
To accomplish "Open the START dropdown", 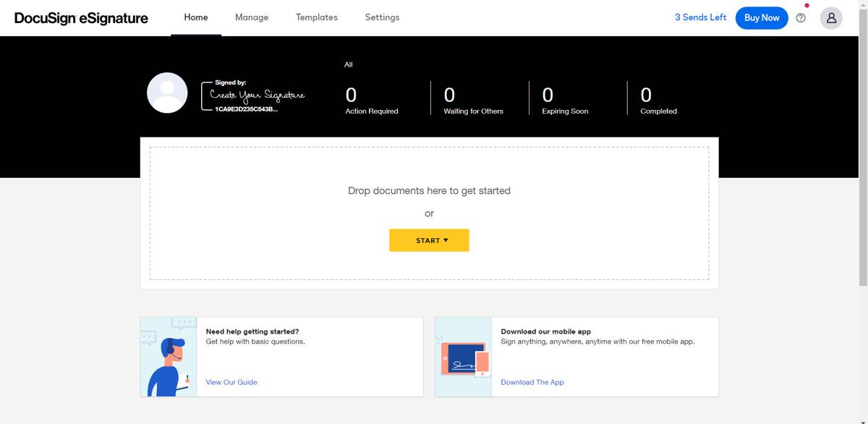I will point(429,239).
